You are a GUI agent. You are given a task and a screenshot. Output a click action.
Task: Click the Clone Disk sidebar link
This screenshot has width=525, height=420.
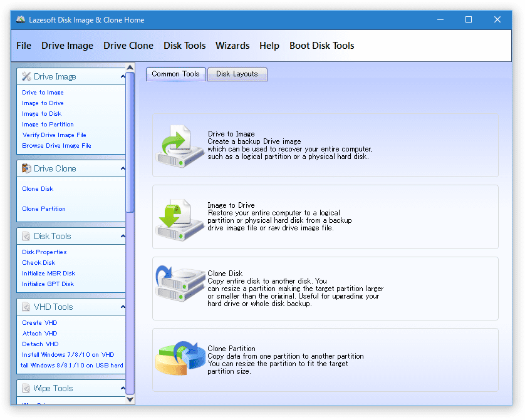[38, 189]
